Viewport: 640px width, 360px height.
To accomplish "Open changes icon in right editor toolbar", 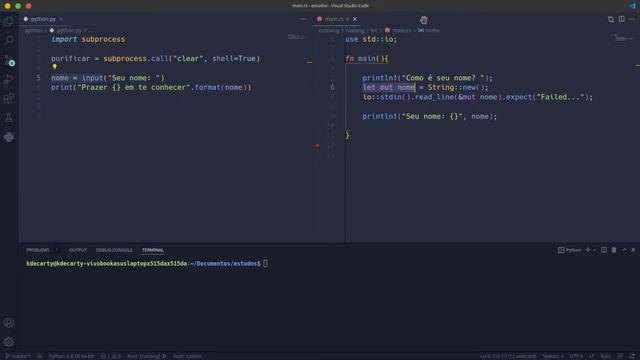I will [611, 19].
